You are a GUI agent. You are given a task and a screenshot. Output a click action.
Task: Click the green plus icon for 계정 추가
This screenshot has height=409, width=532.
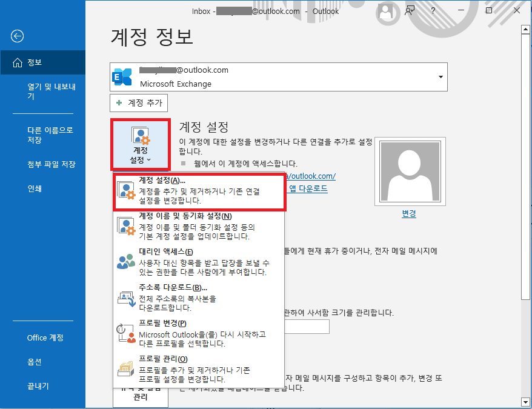[119, 102]
